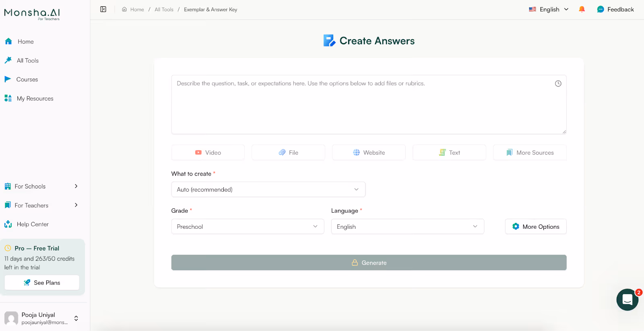Click the US flag language icon
Viewport: 644px width, 331px height.
[x=533, y=9]
